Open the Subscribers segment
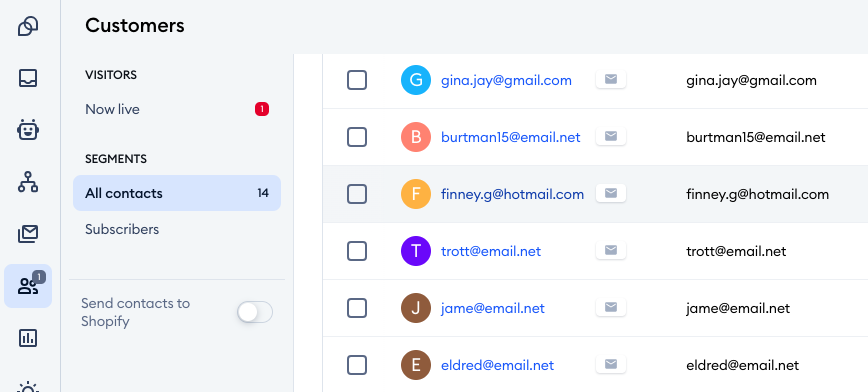Viewport: 868px width, 392px height. click(x=122, y=229)
